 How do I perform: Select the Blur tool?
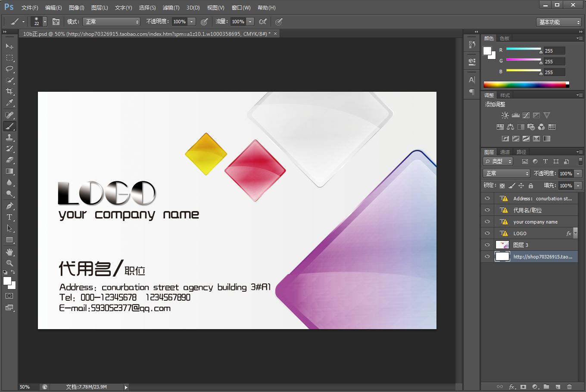click(9, 182)
